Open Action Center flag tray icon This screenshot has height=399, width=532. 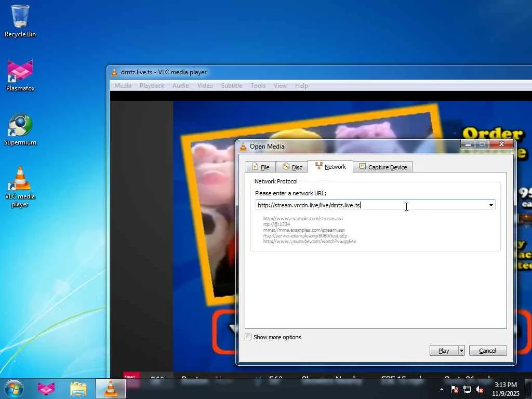pos(455,389)
